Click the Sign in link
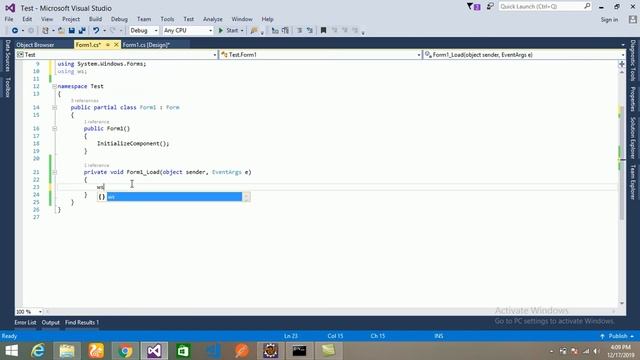Screen dimensions: 640x360 pos(609,20)
